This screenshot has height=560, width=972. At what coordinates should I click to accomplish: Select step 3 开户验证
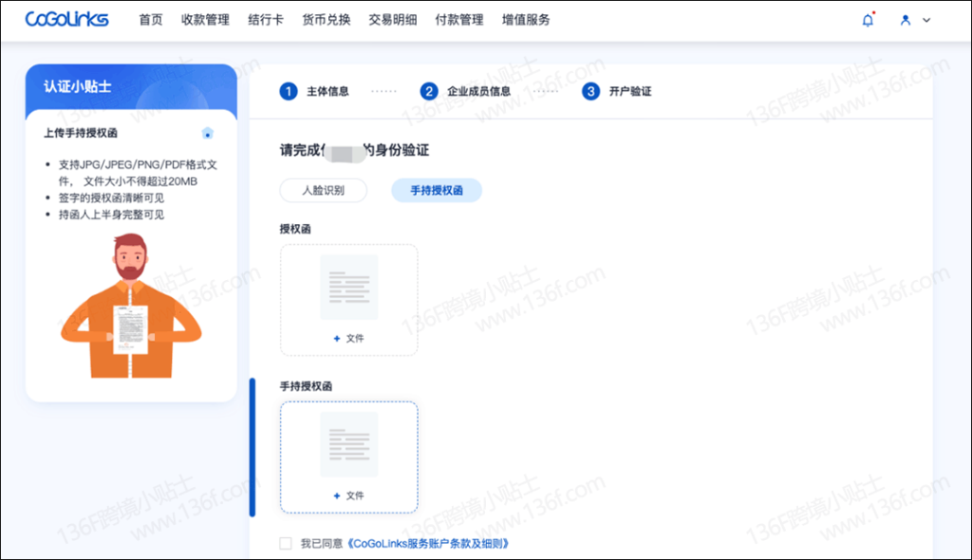coord(617,91)
